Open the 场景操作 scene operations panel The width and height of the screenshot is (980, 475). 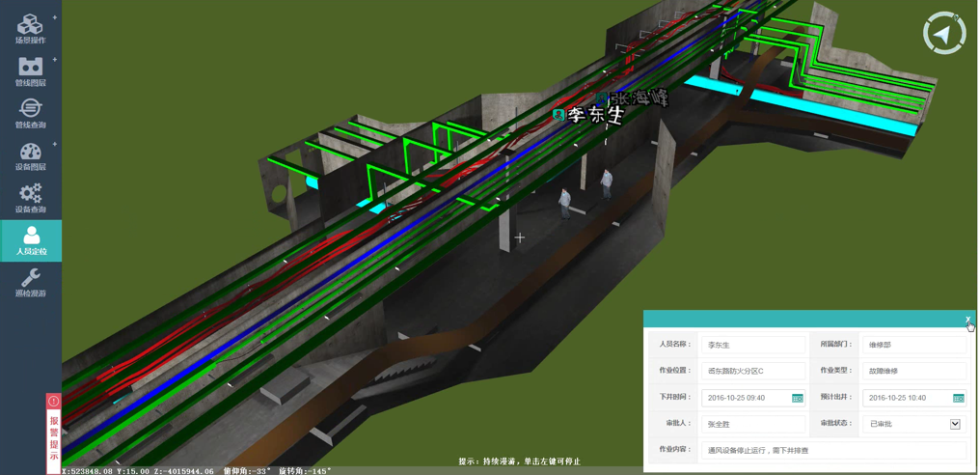(30, 28)
